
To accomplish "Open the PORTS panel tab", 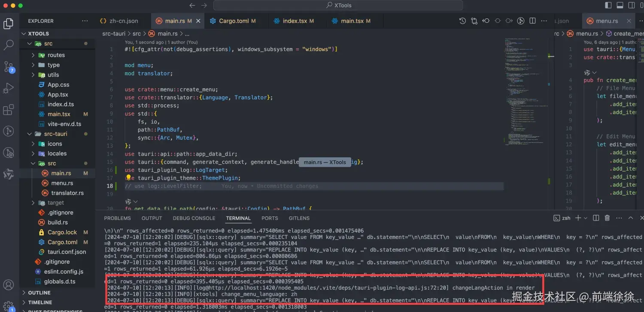I will (x=270, y=218).
